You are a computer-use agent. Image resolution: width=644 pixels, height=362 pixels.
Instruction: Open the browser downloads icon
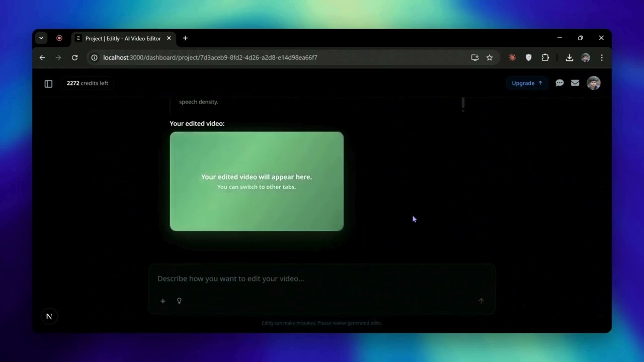tap(569, 58)
